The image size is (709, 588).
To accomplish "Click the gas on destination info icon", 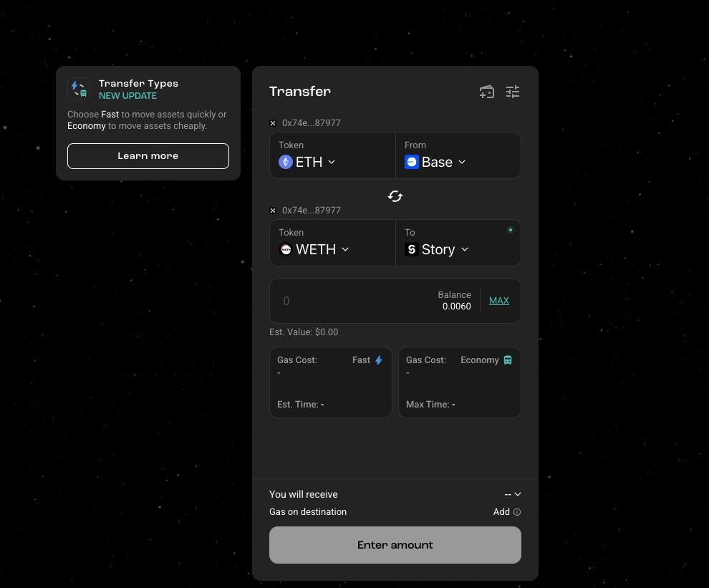I will (x=517, y=512).
